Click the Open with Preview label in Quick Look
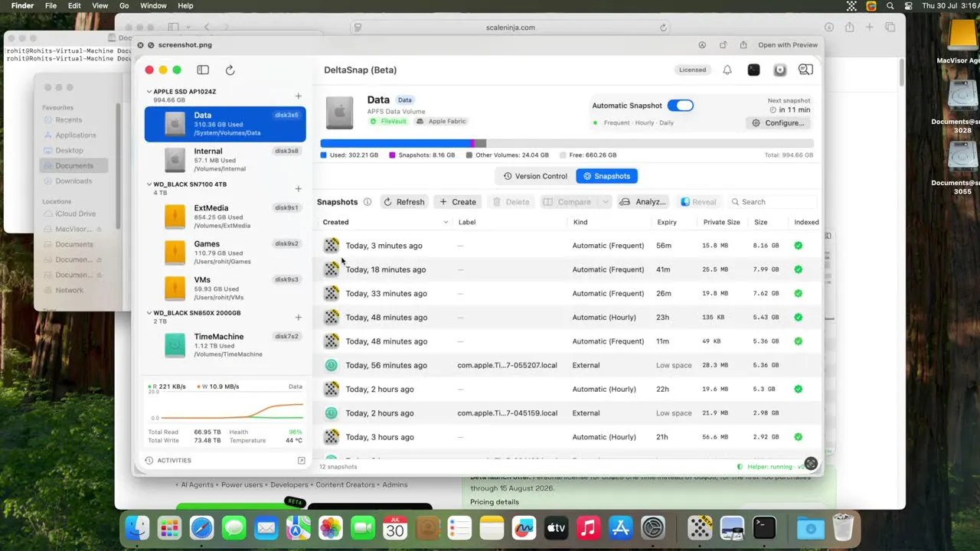980x551 pixels. tap(788, 45)
